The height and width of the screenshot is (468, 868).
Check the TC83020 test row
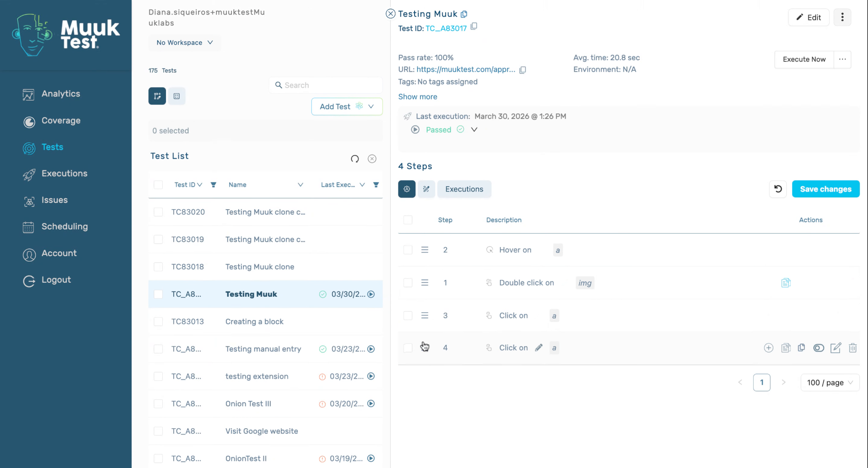pyautogui.click(x=158, y=212)
